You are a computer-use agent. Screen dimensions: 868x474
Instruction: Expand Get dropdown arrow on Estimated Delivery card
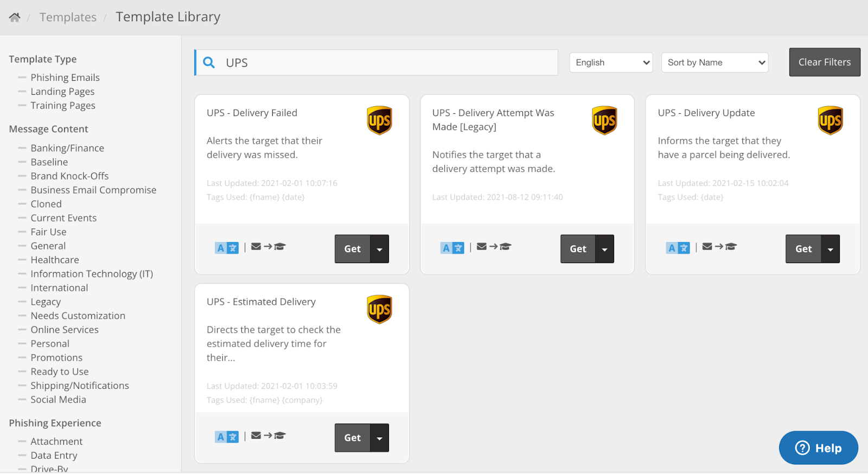pos(380,438)
